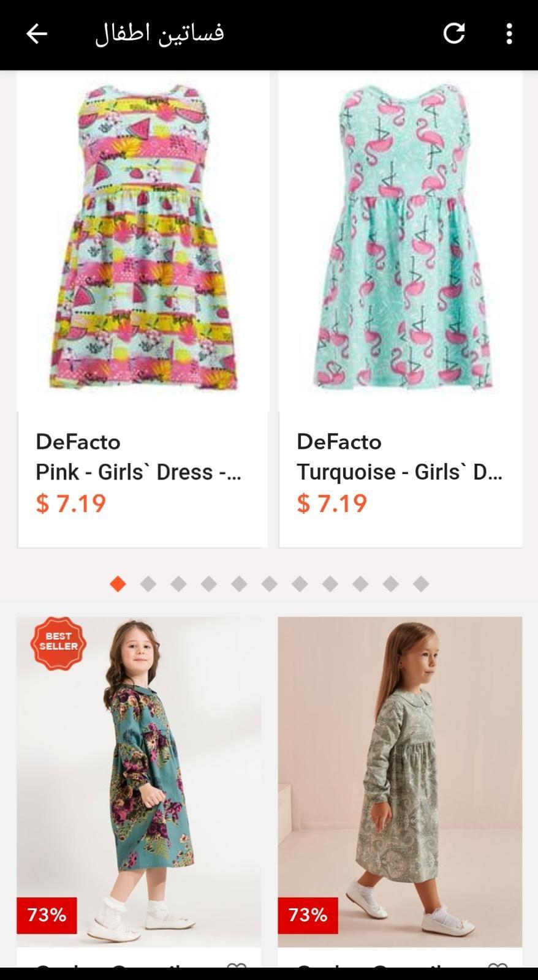Open the pink watermelon dress image
The width and height of the screenshot is (538, 980).
click(x=143, y=239)
